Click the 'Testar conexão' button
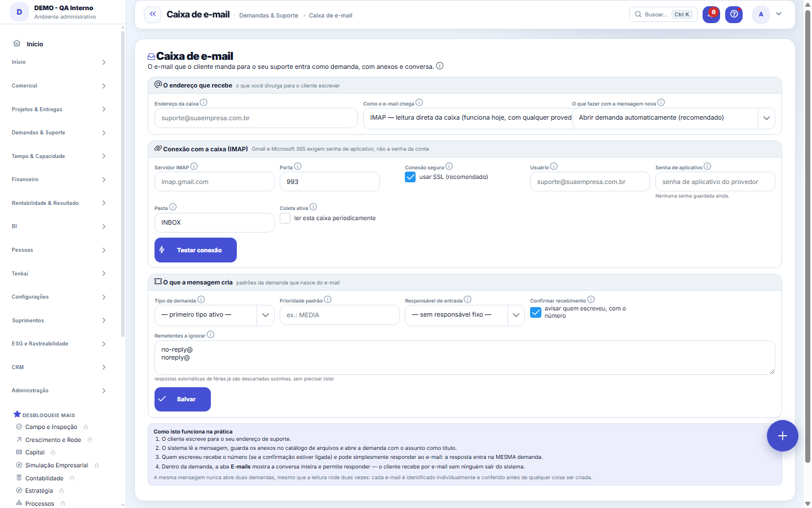The width and height of the screenshot is (812, 508). click(x=196, y=250)
